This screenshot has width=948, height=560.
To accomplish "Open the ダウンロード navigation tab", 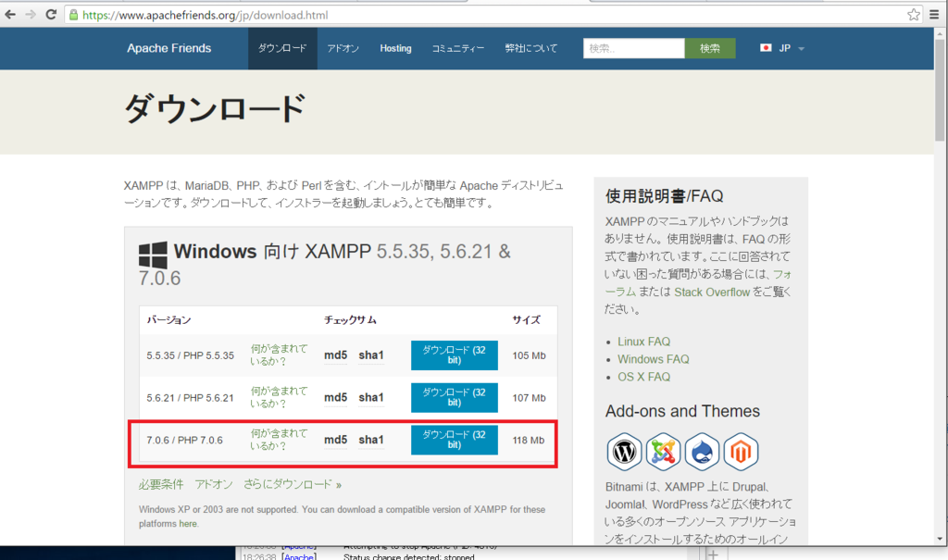I will [x=282, y=48].
